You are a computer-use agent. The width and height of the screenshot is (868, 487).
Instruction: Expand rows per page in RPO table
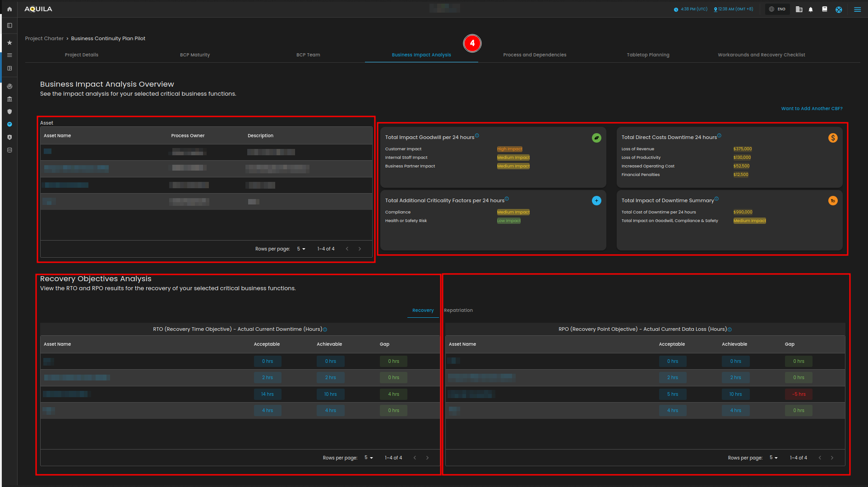[x=774, y=458]
